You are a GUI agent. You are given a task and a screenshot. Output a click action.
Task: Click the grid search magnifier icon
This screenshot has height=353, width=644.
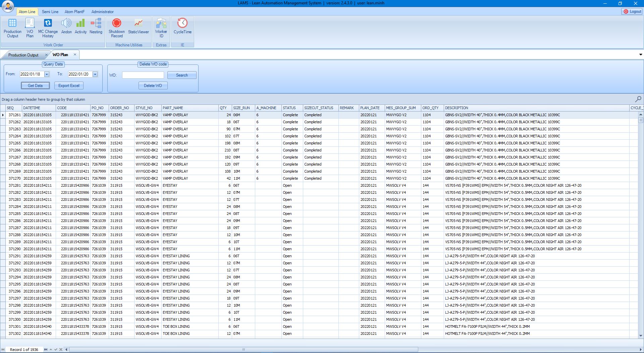point(638,99)
